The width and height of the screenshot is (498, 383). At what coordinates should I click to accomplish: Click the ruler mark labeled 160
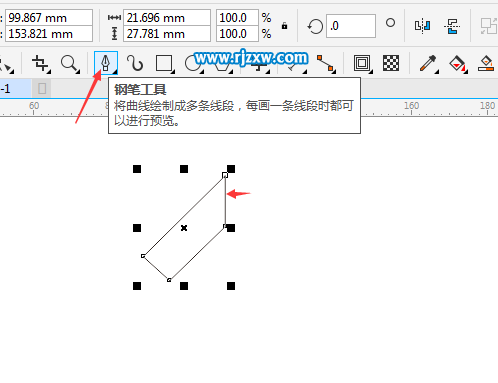click(411, 106)
